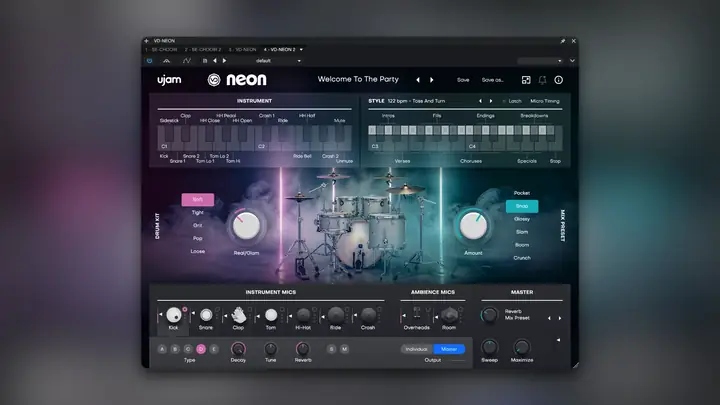This screenshot has width=720, height=405.
Task: Select kick type A
Action: tap(162, 349)
